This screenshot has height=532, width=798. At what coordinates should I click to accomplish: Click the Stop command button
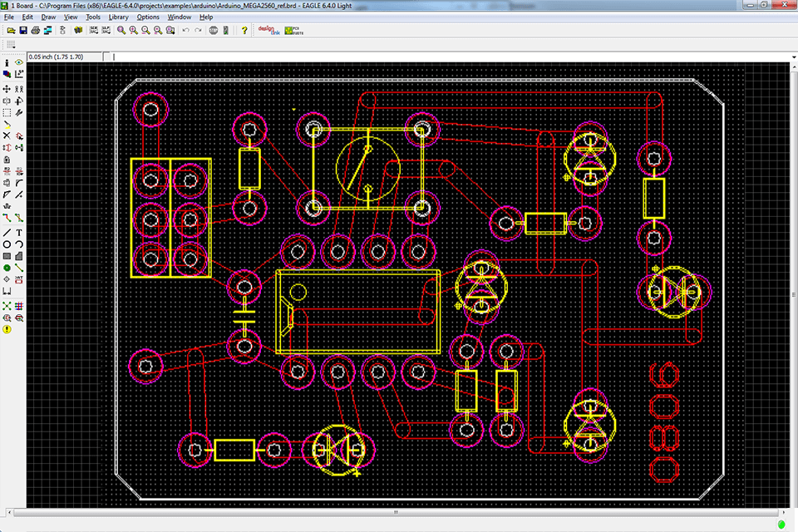tap(214, 30)
